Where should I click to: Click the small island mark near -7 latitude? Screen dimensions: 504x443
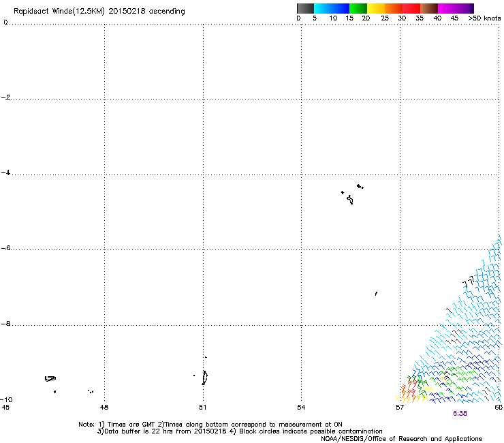(x=376, y=294)
